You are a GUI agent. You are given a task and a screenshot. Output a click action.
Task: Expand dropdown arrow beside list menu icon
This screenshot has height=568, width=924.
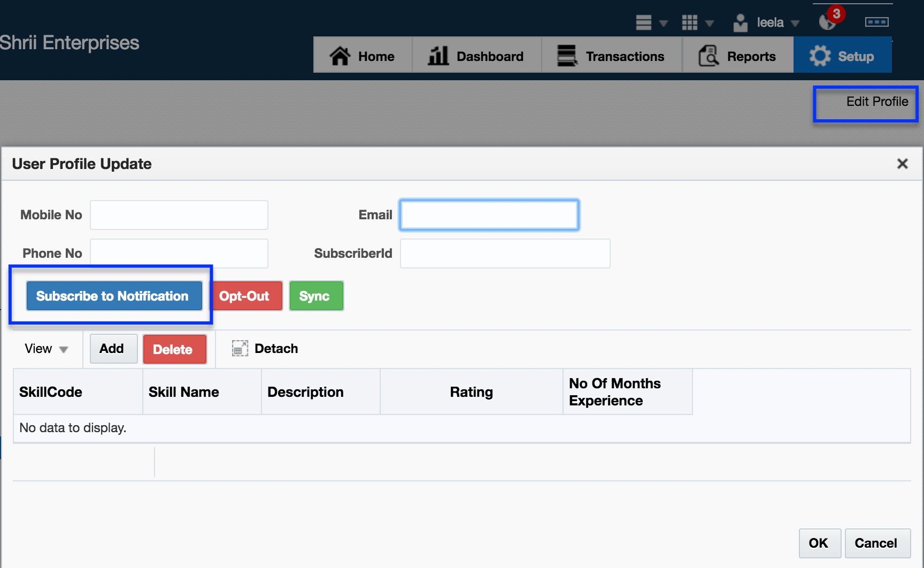coord(664,23)
